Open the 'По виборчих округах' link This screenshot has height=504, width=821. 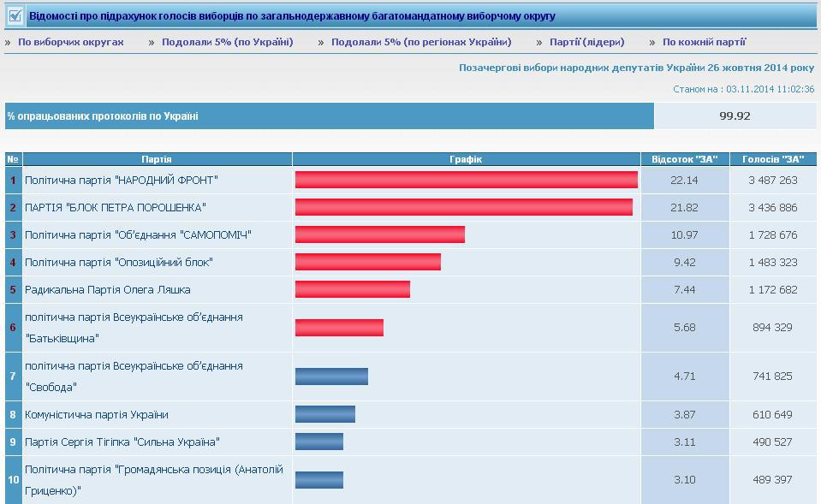(71, 42)
